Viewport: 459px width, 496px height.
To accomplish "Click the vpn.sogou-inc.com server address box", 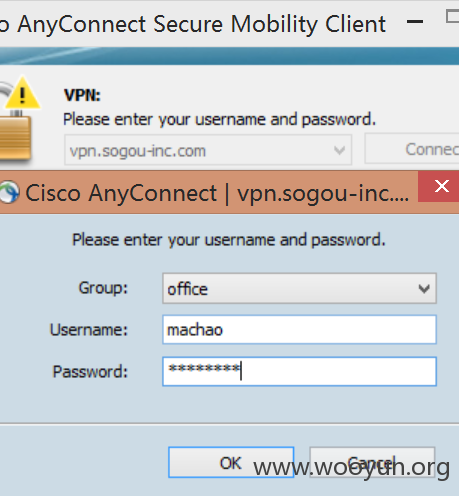I will pyautogui.click(x=208, y=150).
